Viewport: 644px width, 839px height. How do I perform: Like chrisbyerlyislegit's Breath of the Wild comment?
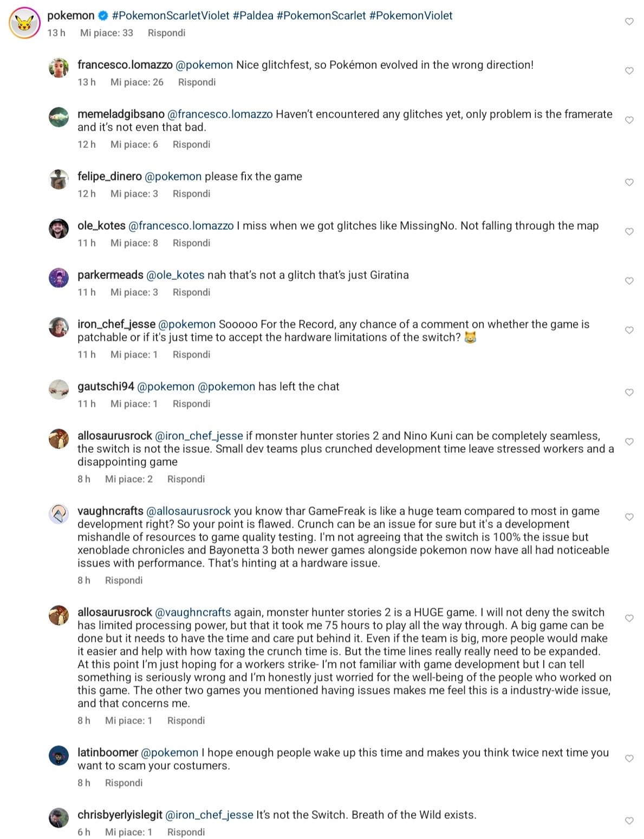click(x=629, y=821)
